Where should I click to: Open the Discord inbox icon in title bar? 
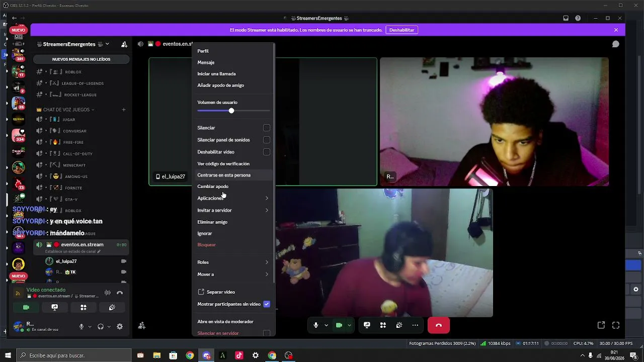click(566, 18)
